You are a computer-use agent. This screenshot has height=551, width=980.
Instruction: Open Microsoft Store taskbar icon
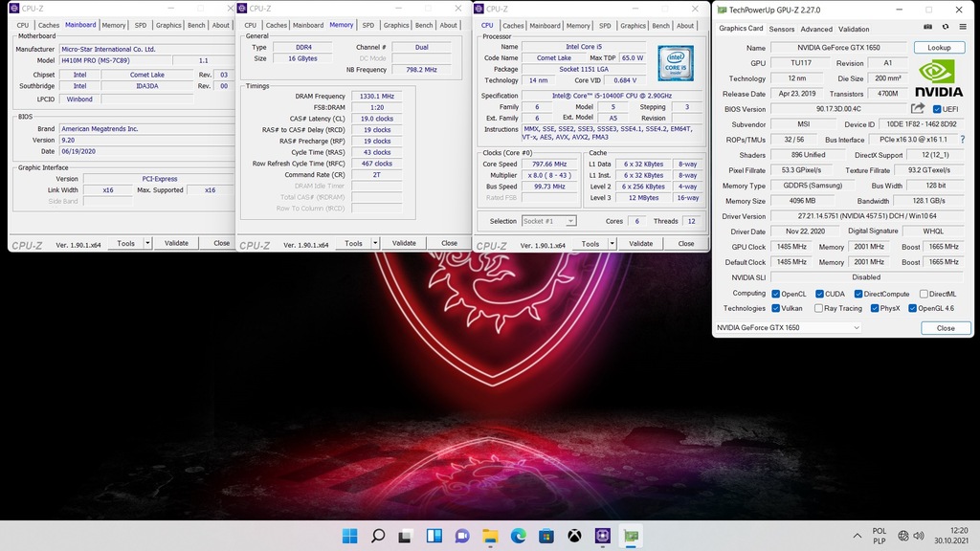(546, 536)
